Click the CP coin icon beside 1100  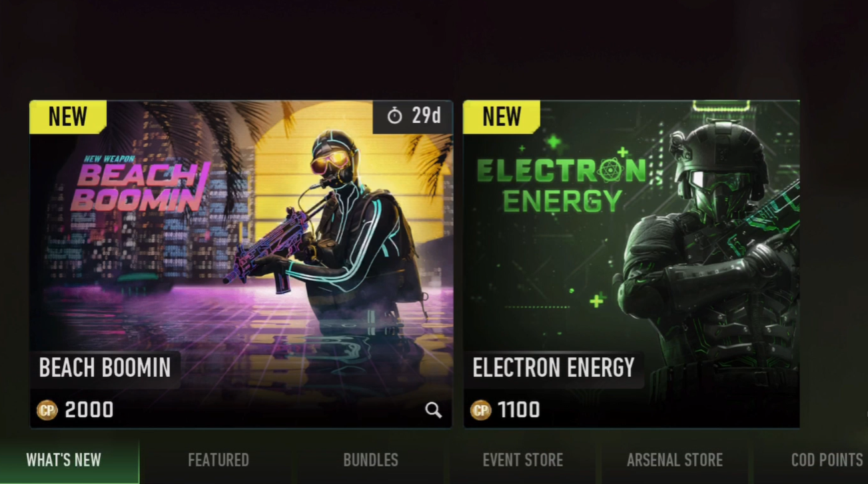click(x=481, y=410)
